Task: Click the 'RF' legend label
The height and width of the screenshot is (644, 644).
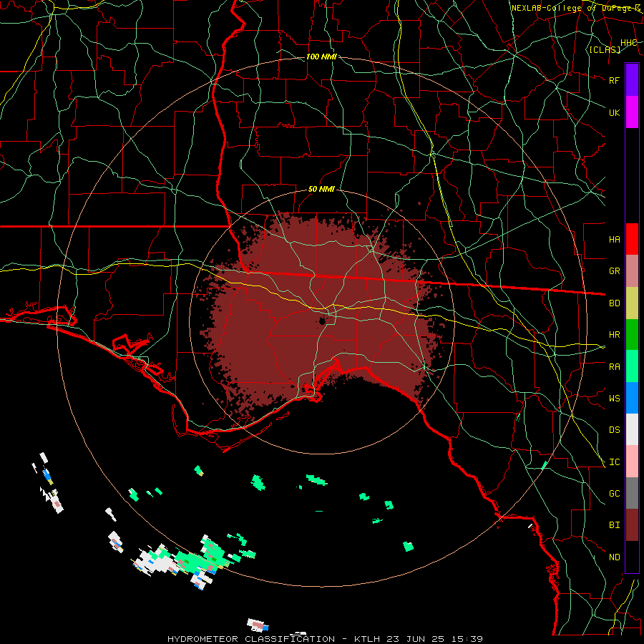Action: [614, 80]
